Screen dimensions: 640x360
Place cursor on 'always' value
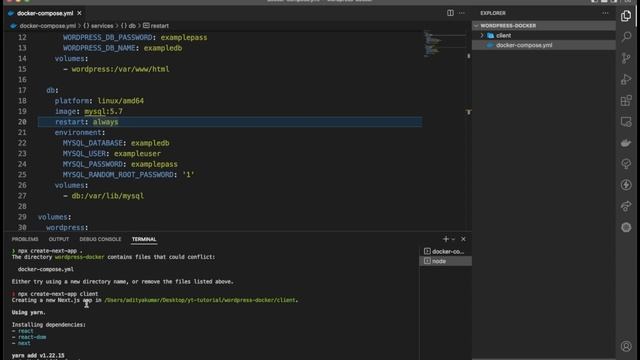coord(105,122)
